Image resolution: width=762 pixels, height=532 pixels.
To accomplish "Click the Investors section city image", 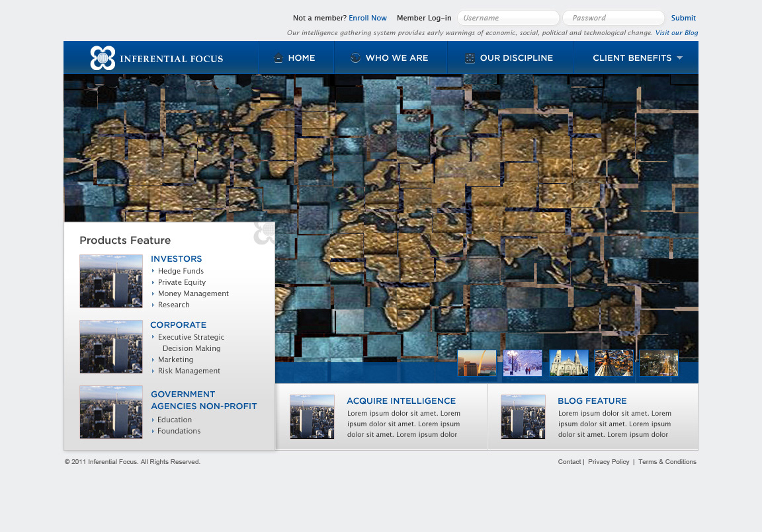I will tap(111, 281).
